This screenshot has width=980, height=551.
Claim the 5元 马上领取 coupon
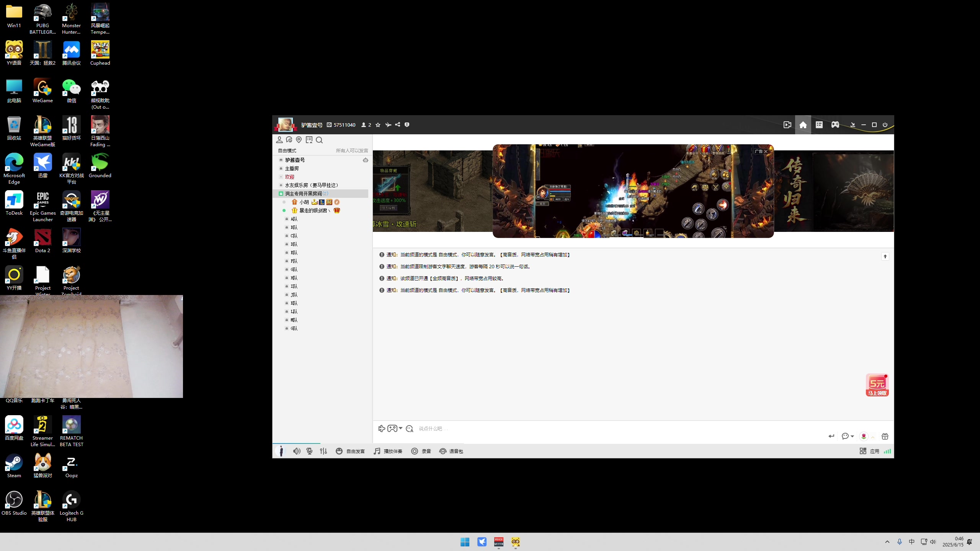(x=877, y=385)
